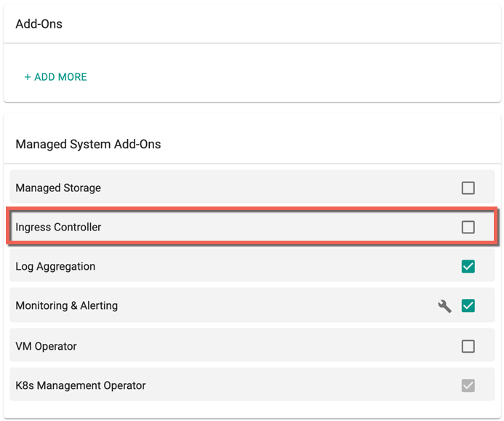Enable the Managed Storage checkbox
Screen dimensions: 504x421
tap(468, 188)
